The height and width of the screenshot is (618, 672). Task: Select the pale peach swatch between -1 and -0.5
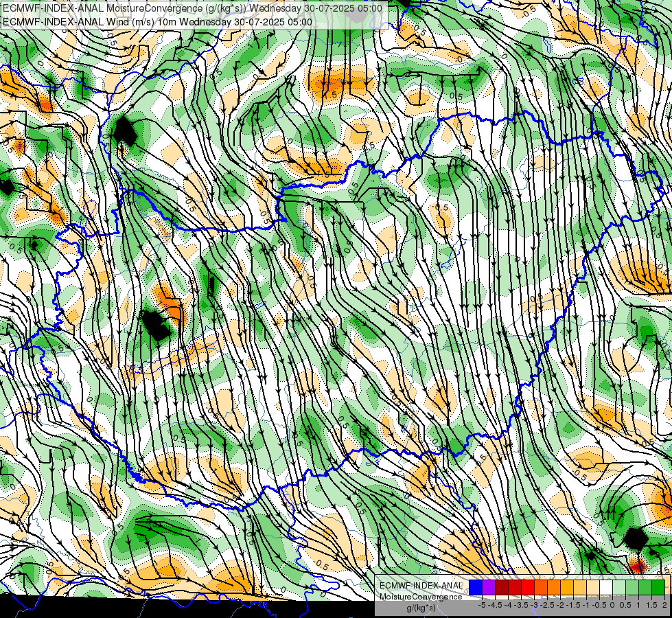point(593,588)
